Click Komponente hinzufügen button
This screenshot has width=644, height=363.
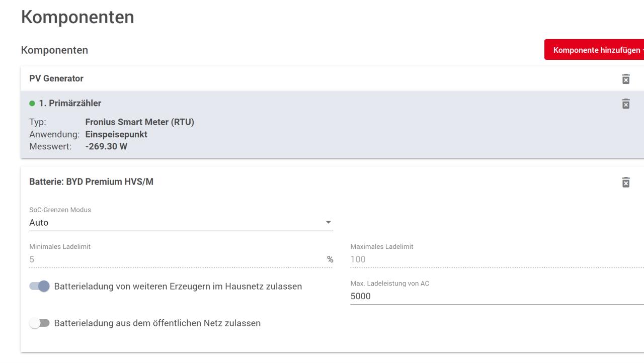[594, 50]
